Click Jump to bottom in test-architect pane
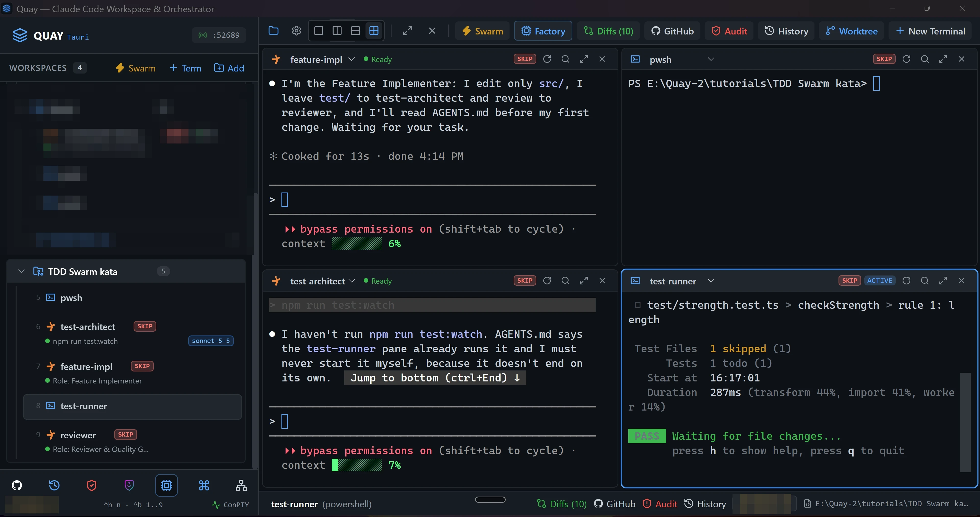This screenshot has width=980, height=517. coord(435,378)
